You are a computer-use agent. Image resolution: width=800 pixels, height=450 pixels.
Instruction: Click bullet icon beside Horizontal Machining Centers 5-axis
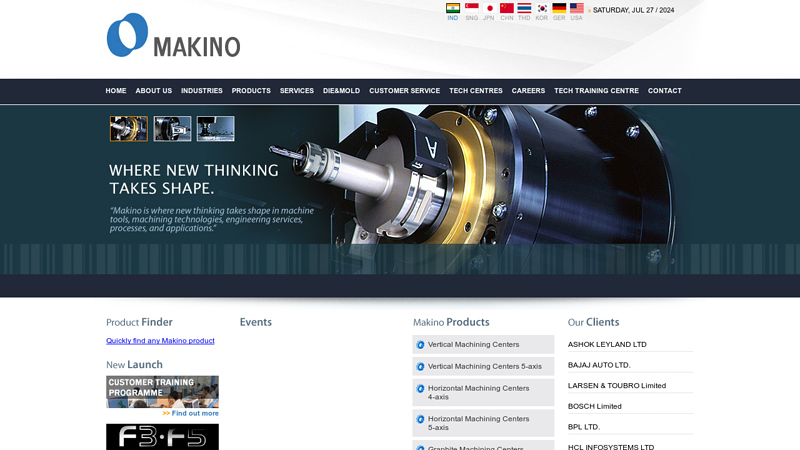click(420, 419)
